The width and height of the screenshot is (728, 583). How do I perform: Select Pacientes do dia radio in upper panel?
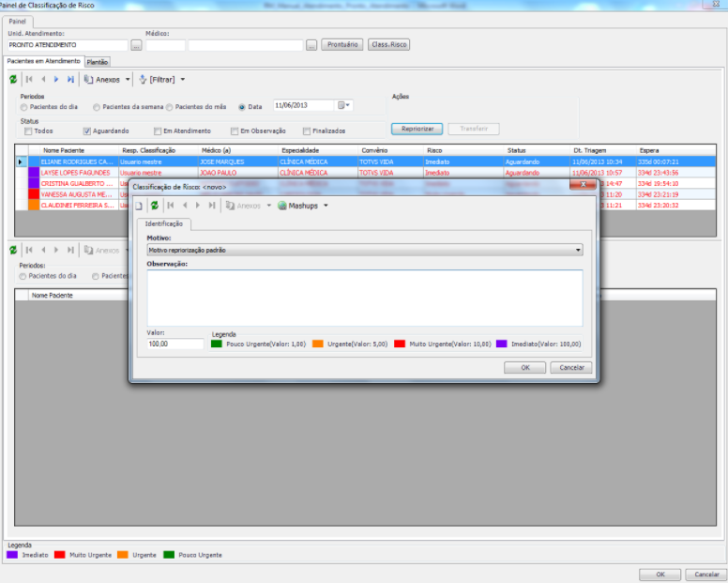tap(23, 107)
